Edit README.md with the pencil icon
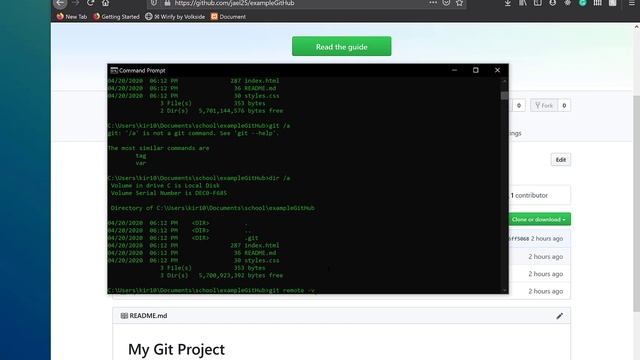640x360 pixels. (x=560, y=316)
